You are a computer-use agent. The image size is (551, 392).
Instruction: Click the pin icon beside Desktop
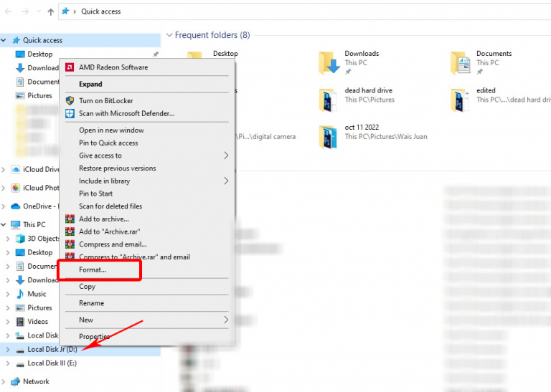[x=156, y=54]
